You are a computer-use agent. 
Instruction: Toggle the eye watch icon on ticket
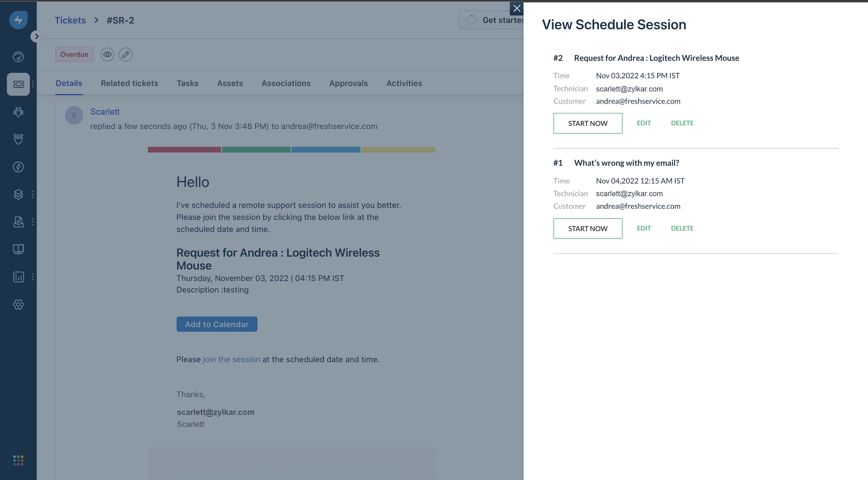click(107, 54)
